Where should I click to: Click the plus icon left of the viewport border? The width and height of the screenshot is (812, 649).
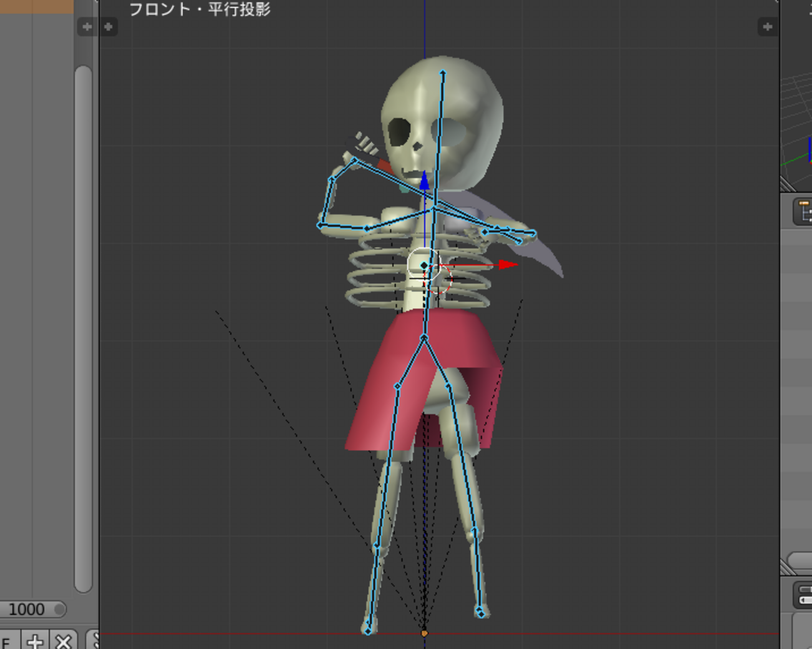[x=87, y=27]
